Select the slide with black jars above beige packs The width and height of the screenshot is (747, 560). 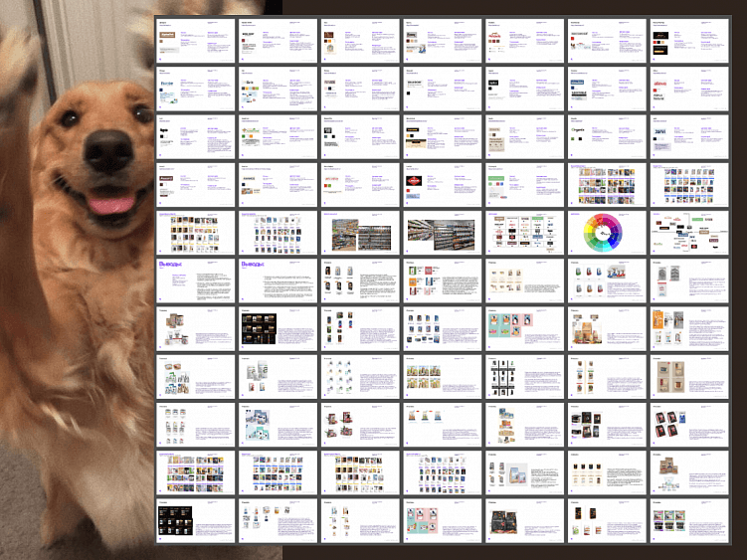tap(607, 473)
